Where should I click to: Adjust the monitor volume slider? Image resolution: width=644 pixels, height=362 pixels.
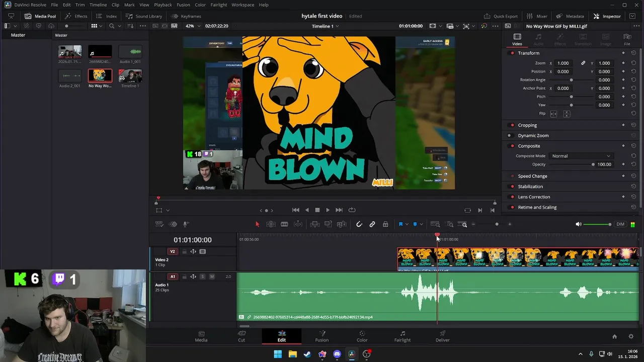(598, 224)
